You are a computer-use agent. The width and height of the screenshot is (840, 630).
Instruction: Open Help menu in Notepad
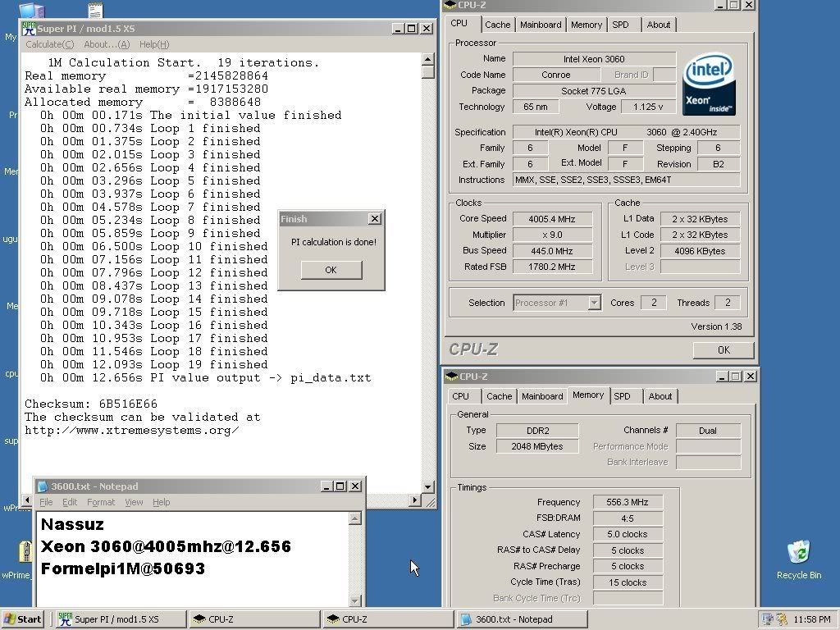[162, 502]
